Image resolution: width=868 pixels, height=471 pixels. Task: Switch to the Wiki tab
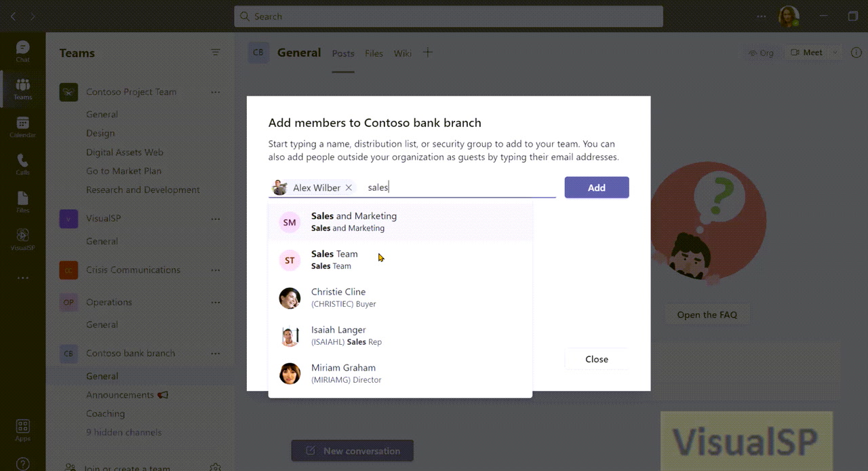tap(403, 53)
